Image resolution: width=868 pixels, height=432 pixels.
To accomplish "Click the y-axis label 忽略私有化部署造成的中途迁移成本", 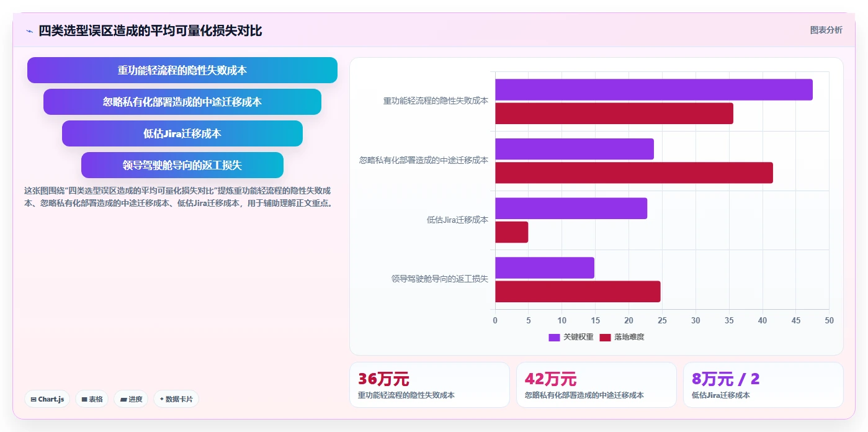I will point(424,160).
